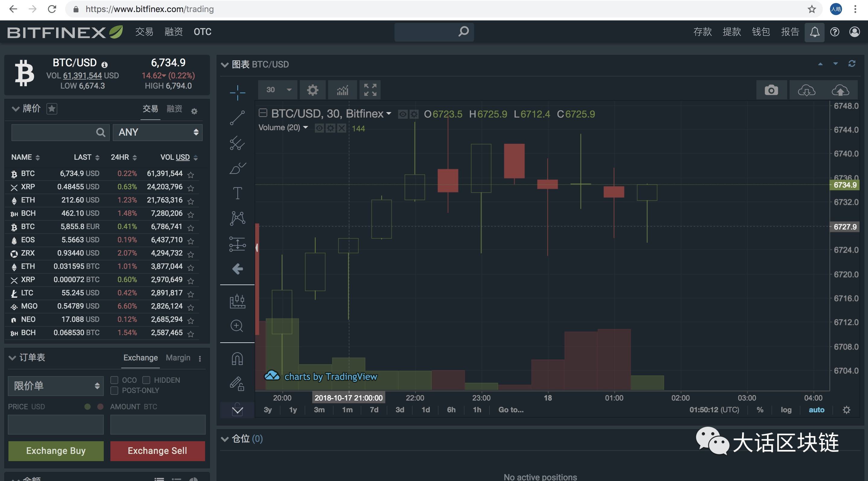The height and width of the screenshot is (481, 868).
Task: Open the Volume (20) indicator dropdown arrow
Action: click(306, 127)
